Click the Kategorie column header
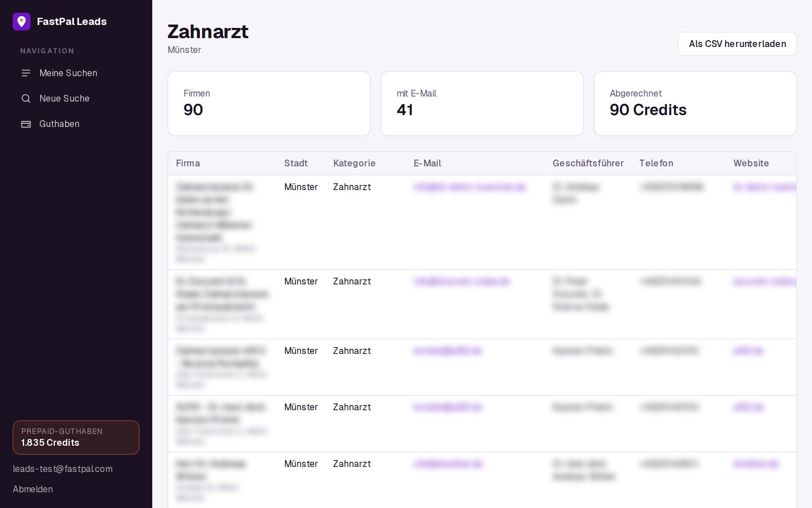The width and height of the screenshot is (812, 508). point(354,163)
